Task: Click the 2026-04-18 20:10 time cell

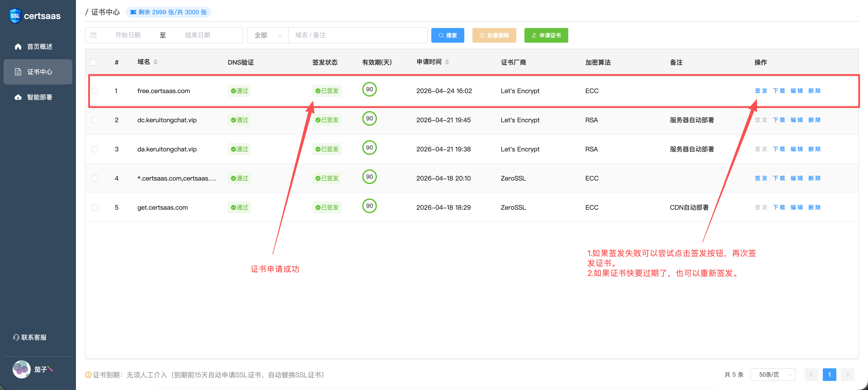Action: tap(443, 178)
